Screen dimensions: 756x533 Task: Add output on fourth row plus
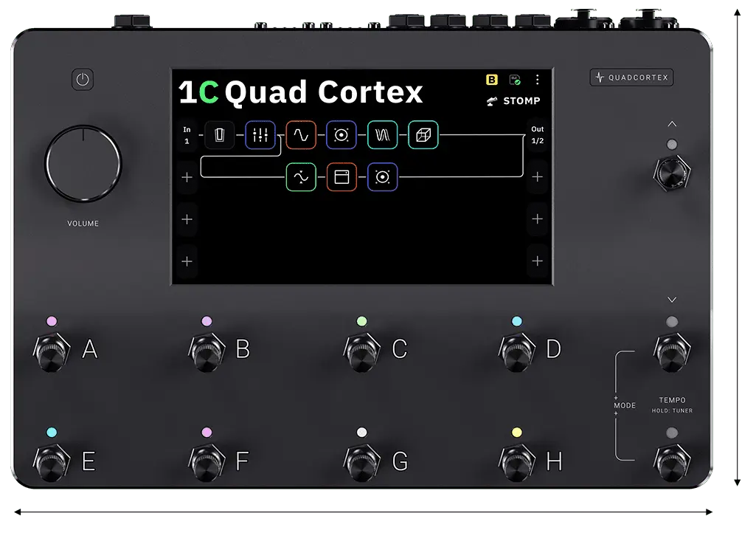(538, 261)
